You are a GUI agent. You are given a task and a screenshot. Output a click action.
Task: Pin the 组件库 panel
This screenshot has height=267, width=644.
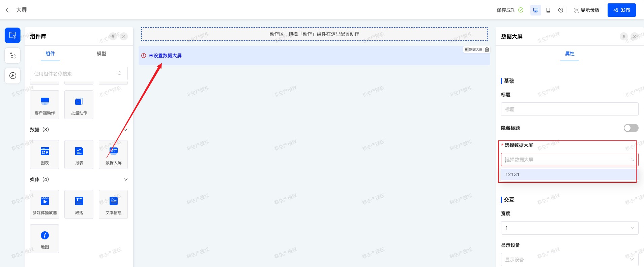click(x=113, y=36)
